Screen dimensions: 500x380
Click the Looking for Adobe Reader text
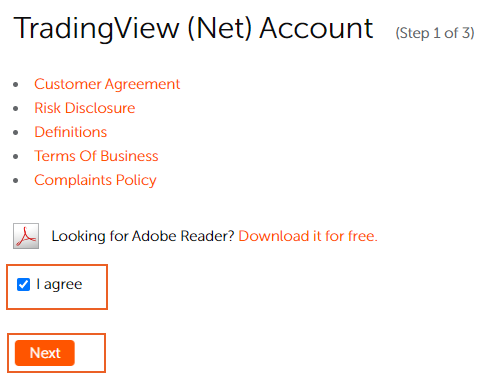(143, 236)
